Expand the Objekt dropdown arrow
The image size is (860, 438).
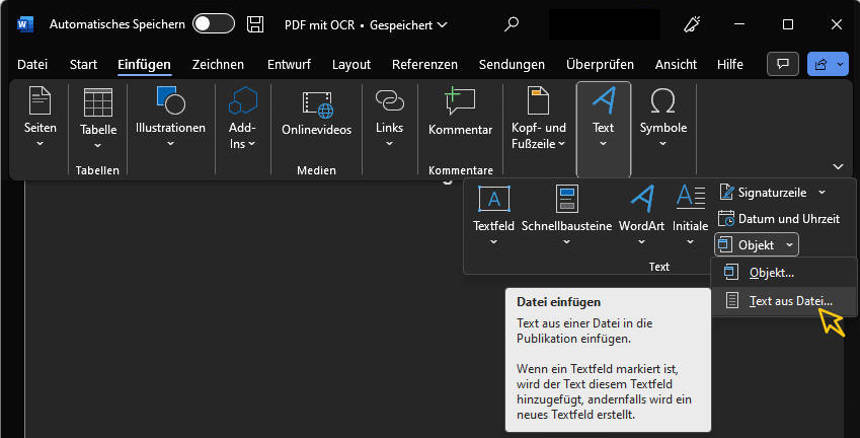(x=789, y=245)
